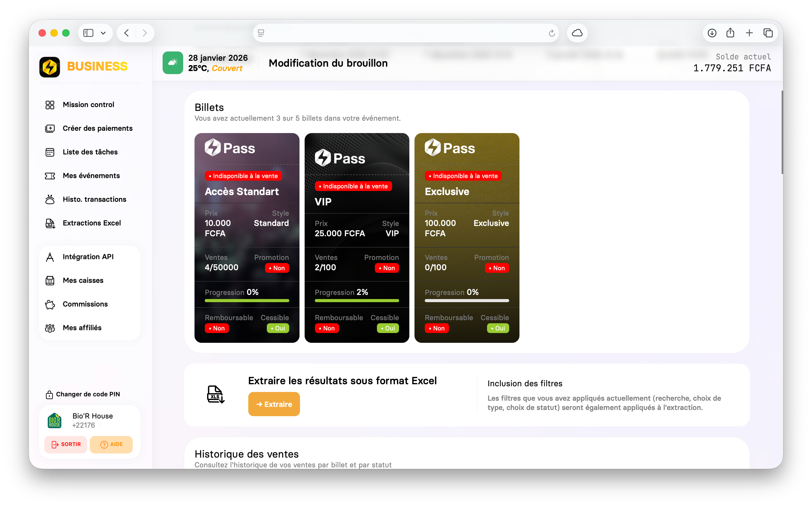Open the Accès Standart ticket card

tap(247, 238)
